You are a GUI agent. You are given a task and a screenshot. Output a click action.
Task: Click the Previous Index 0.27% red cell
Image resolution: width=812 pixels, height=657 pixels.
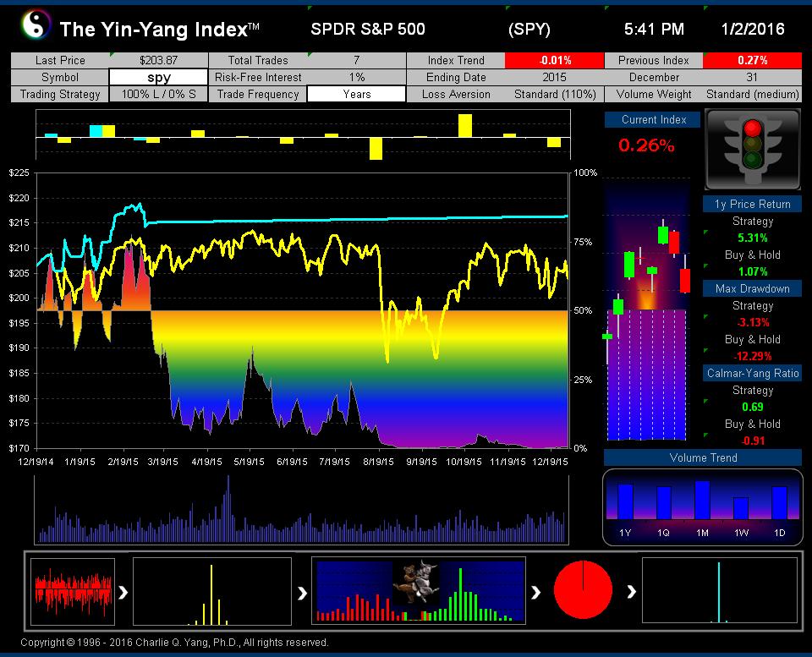click(752, 60)
